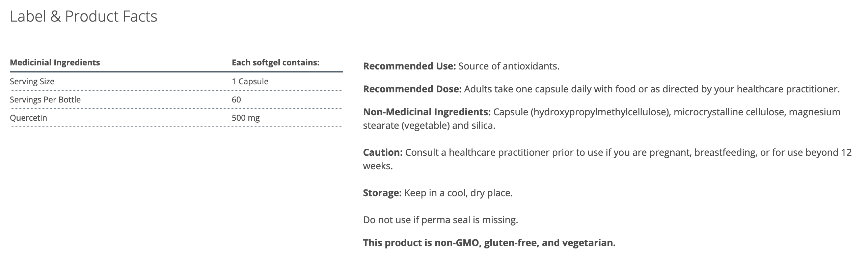This screenshot has height=267, width=868.
Task: Select the bold "Non-Medicinal Ingredients:" label
Action: [x=427, y=112]
